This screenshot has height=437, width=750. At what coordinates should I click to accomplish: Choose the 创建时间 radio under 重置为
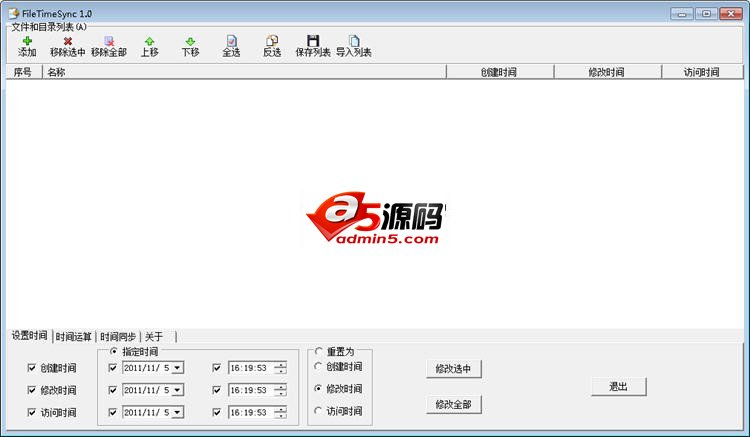tap(318, 367)
